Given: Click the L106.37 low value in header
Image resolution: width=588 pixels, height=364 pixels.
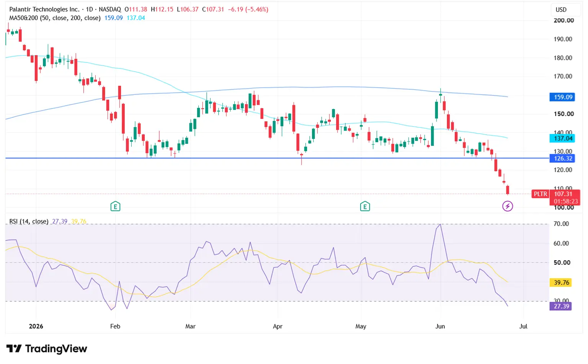Looking at the screenshot, I should [188, 9].
